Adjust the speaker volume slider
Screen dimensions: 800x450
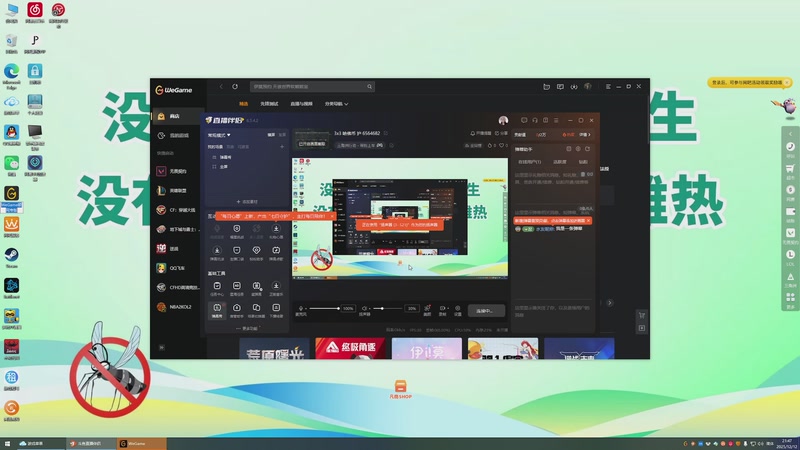[x=388, y=308]
